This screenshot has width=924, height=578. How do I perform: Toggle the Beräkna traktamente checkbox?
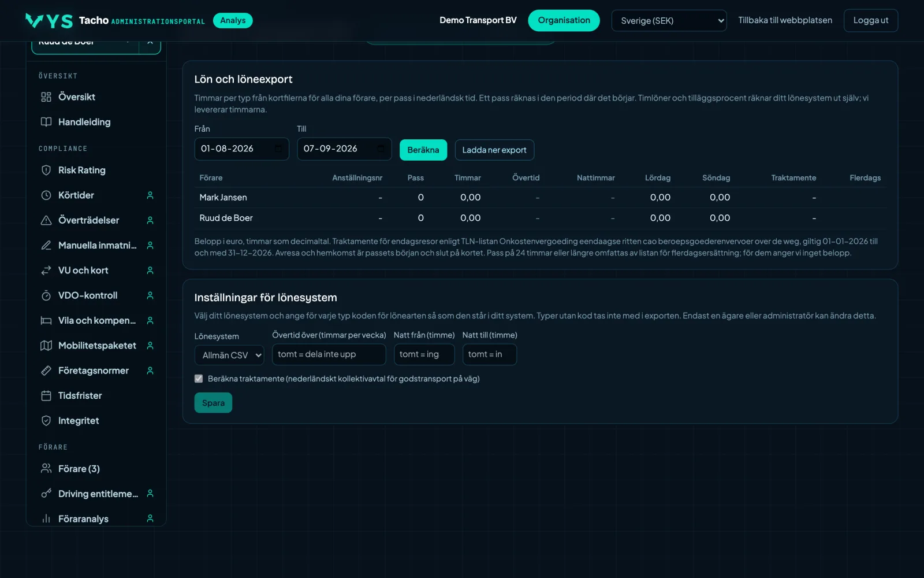tap(199, 379)
